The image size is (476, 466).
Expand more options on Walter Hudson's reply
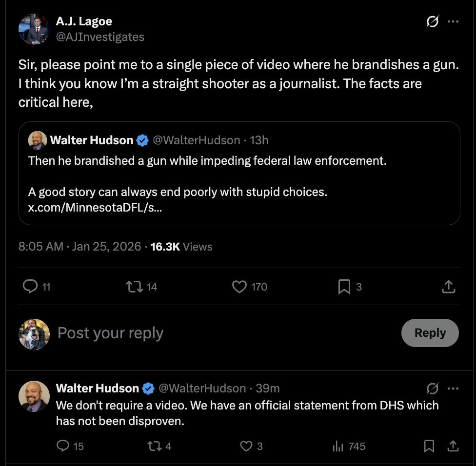(x=453, y=388)
